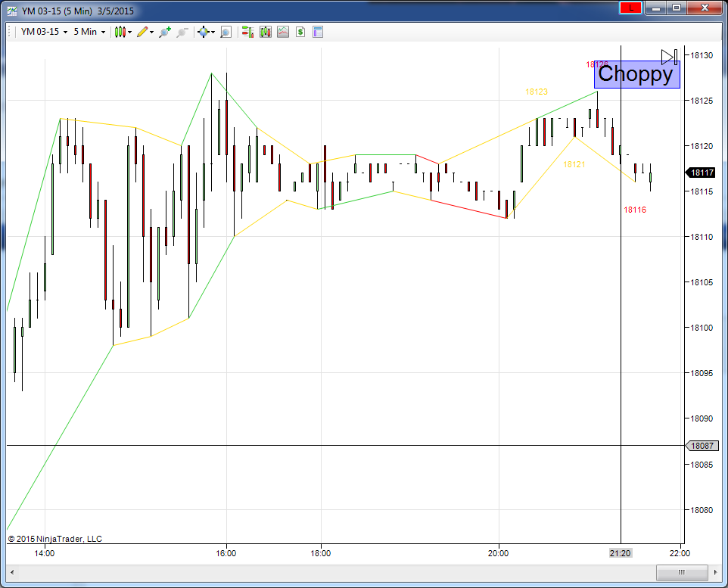Open the Indicators chart icon

pos(283,32)
